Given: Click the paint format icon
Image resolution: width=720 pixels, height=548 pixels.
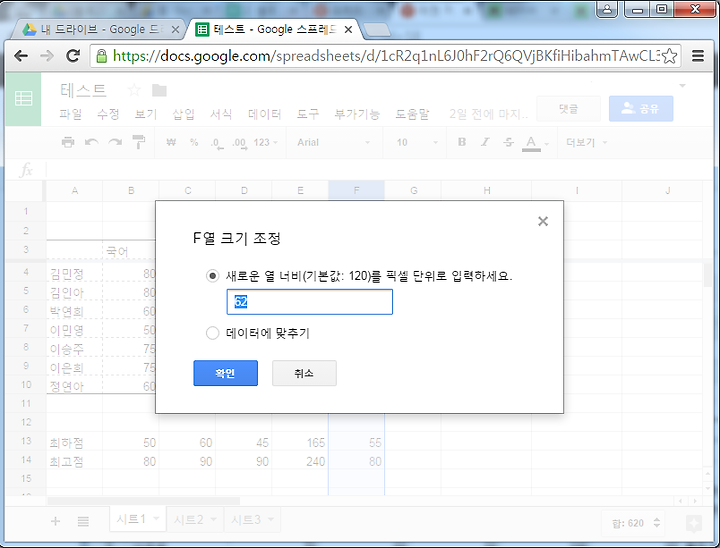Looking at the screenshot, I should point(139,142).
